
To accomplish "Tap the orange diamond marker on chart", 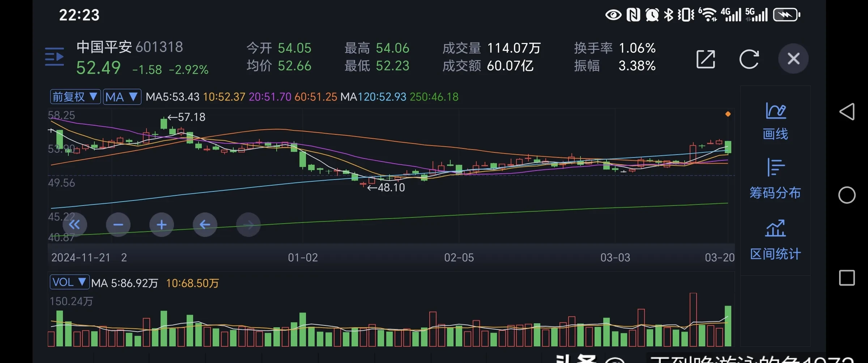I will click(x=728, y=114).
